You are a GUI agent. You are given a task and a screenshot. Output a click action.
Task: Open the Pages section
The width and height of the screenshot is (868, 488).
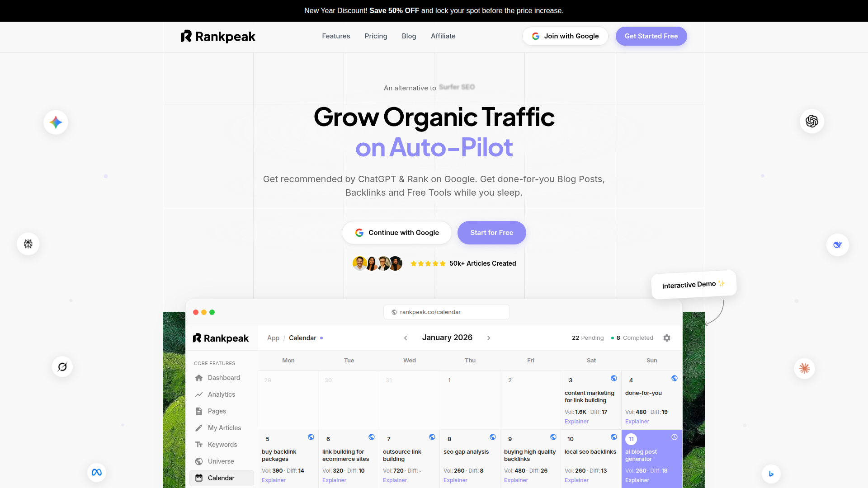coord(217,411)
